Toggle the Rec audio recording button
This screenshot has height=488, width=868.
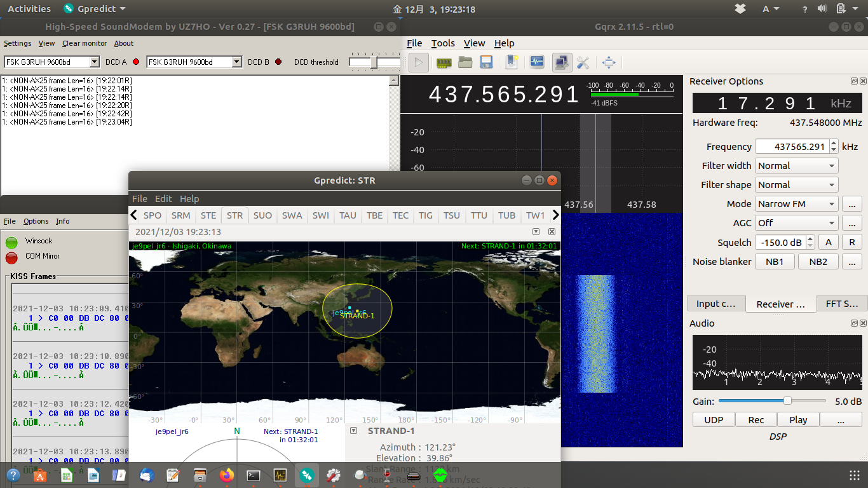coord(756,420)
